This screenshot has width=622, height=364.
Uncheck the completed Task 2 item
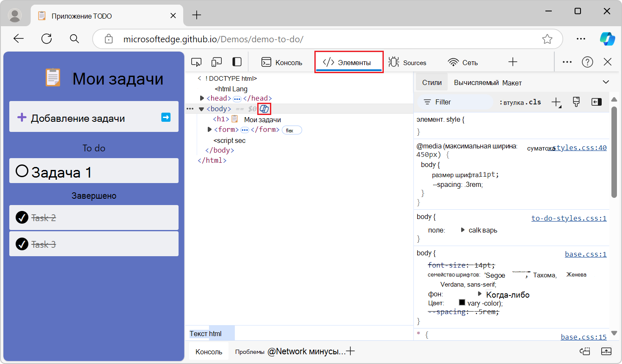click(x=22, y=218)
